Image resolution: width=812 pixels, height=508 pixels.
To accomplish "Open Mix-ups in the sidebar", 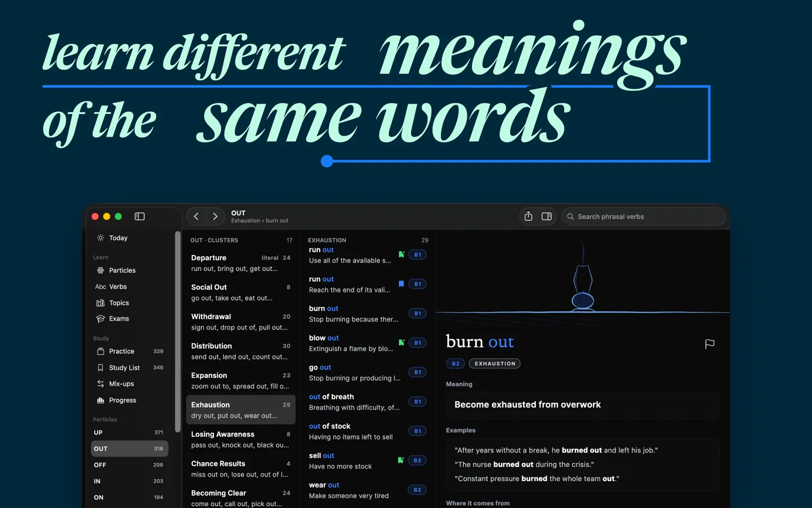I will 129,384.
